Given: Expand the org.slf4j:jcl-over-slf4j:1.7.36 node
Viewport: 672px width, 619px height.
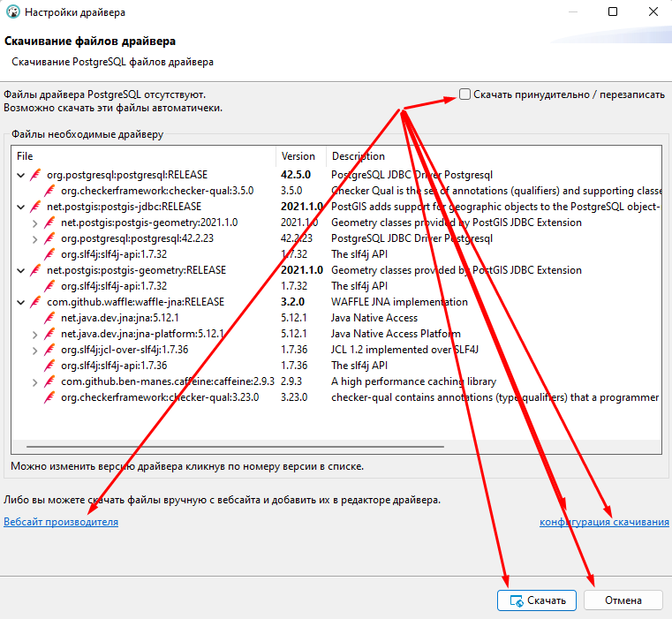Looking at the screenshot, I should (34, 350).
